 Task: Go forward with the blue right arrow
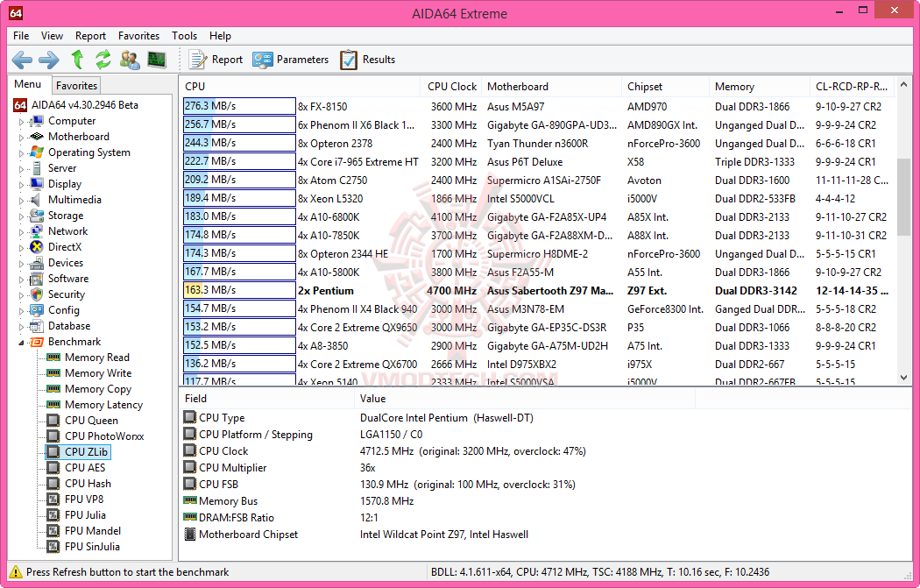click(x=49, y=60)
